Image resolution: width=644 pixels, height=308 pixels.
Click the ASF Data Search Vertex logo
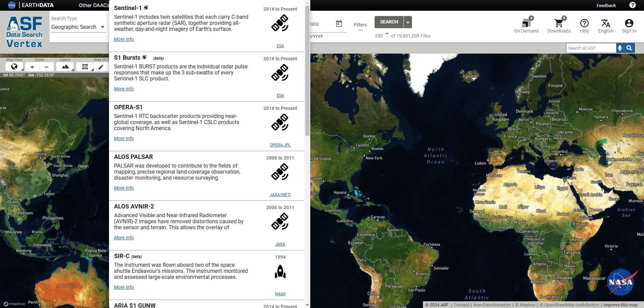tap(24, 32)
